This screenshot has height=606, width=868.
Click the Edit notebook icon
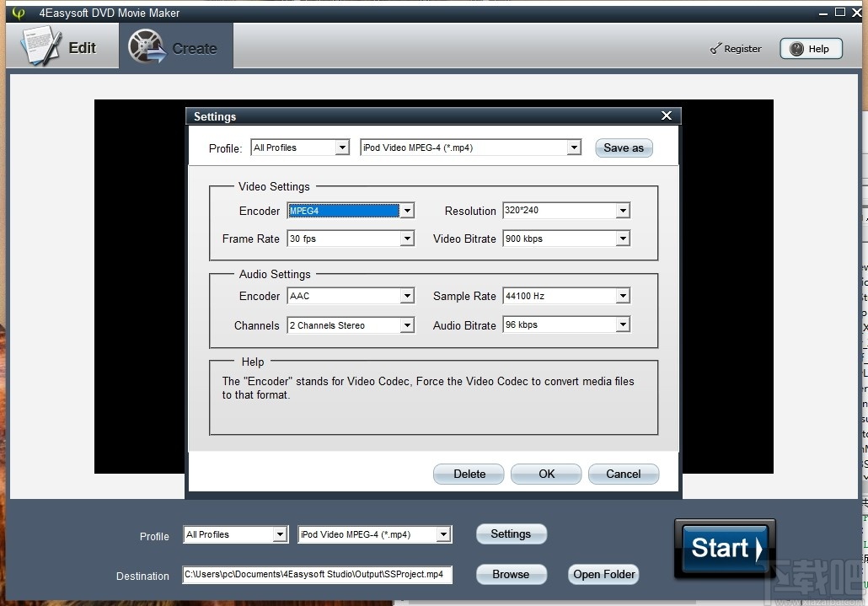[40, 46]
